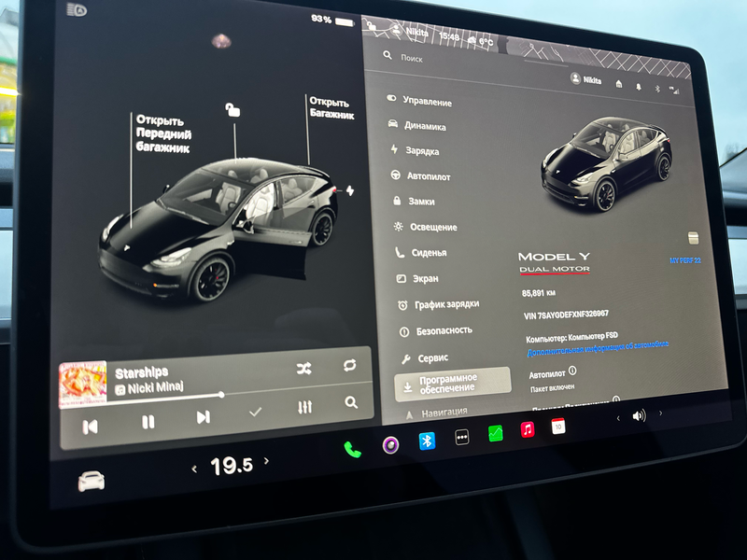Tap the Starships album art thumbnail
The image size is (747, 560).
click(x=82, y=385)
